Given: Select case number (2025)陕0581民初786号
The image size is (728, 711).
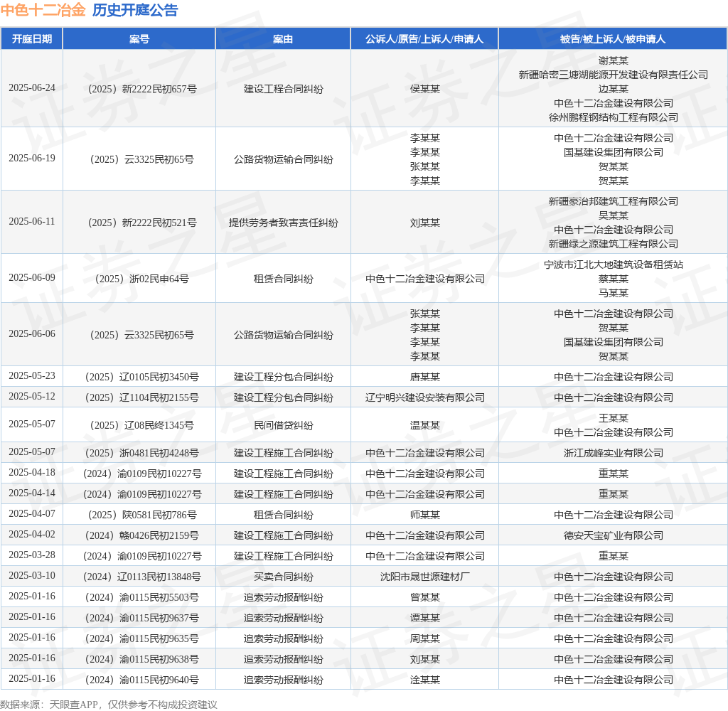Looking at the screenshot, I should click(142, 515).
